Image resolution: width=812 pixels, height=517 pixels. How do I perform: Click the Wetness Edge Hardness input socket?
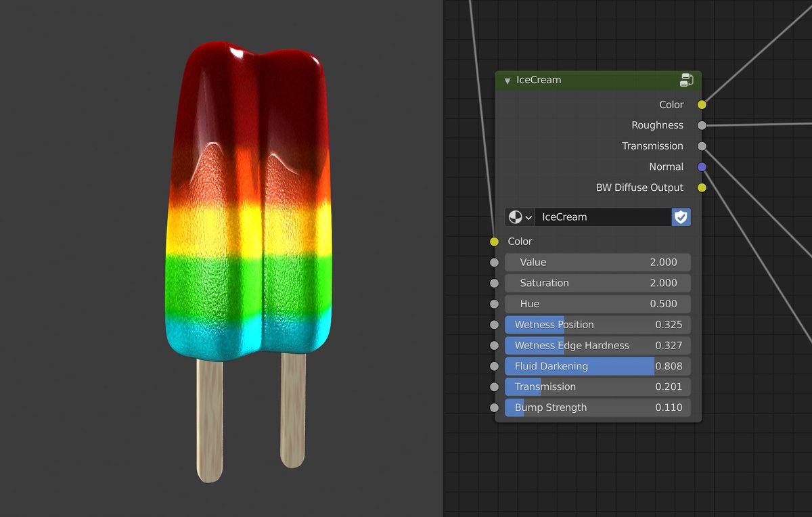coord(494,346)
